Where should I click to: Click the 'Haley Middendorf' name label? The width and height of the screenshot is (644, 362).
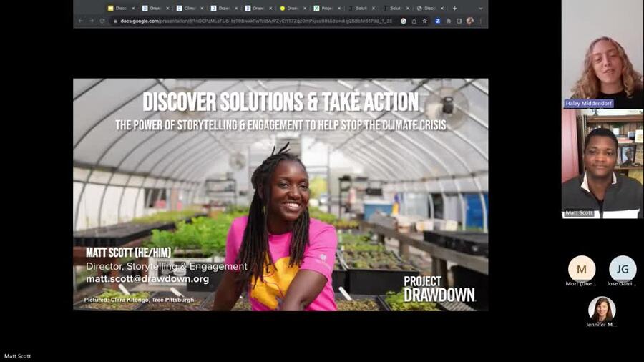[589, 104]
